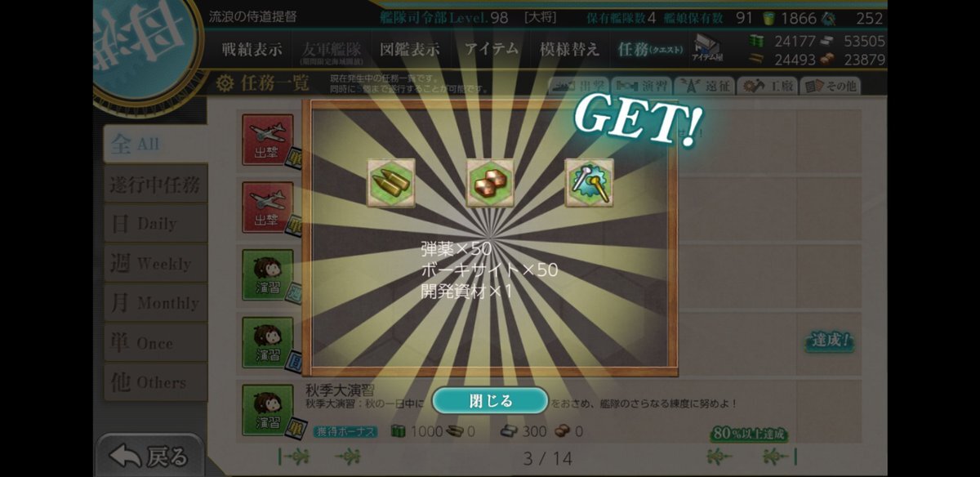The width and height of the screenshot is (980, 477).
Task: Select the 秋季大演習 exercise quest icon
Action: coord(267,410)
